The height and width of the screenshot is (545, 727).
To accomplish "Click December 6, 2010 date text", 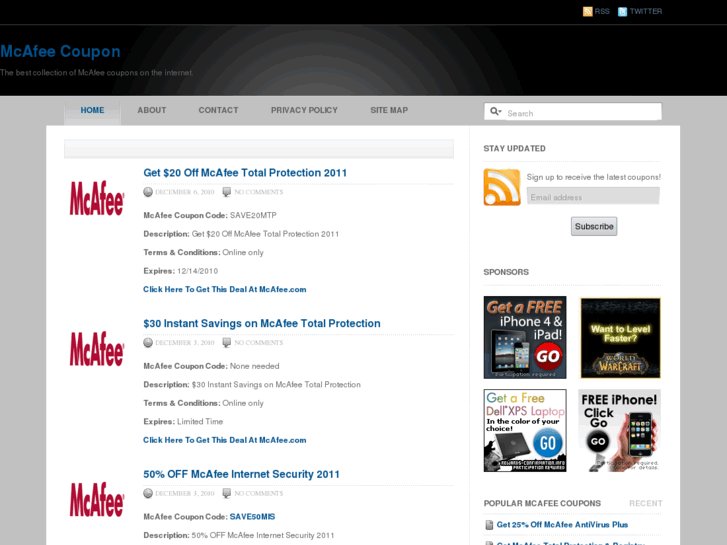I will (x=185, y=192).
